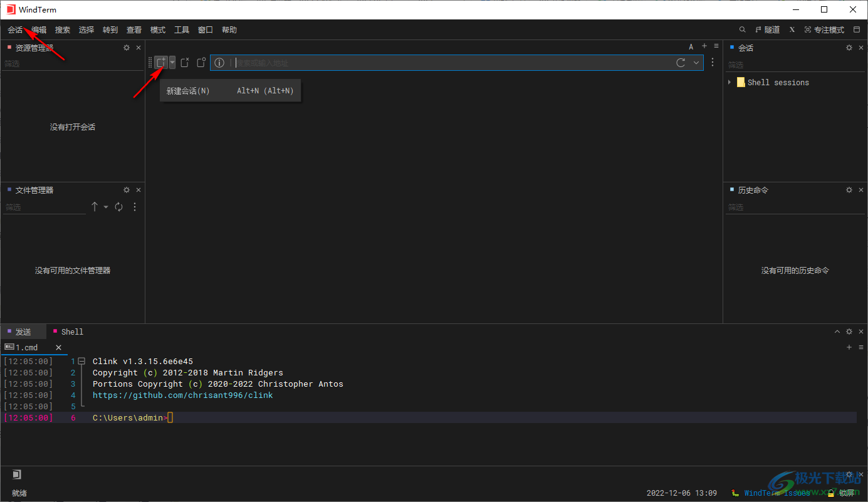Close the 资源管理器 panel

coord(139,48)
